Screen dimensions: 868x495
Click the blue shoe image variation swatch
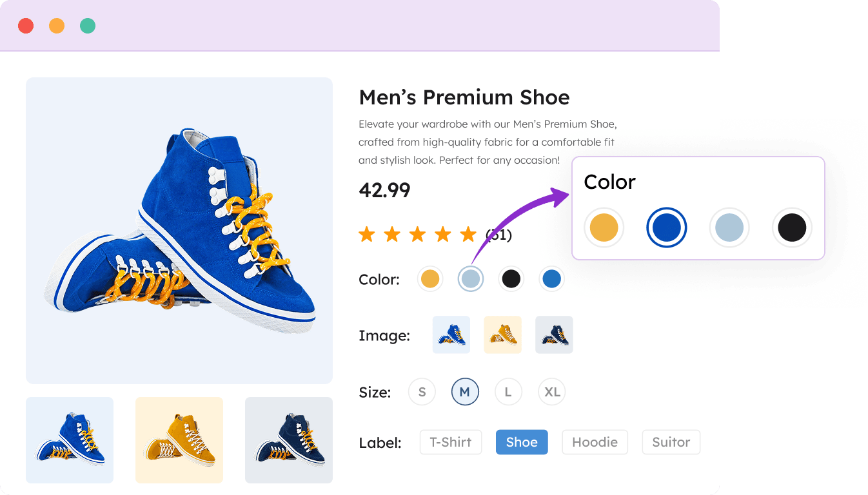pos(451,335)
